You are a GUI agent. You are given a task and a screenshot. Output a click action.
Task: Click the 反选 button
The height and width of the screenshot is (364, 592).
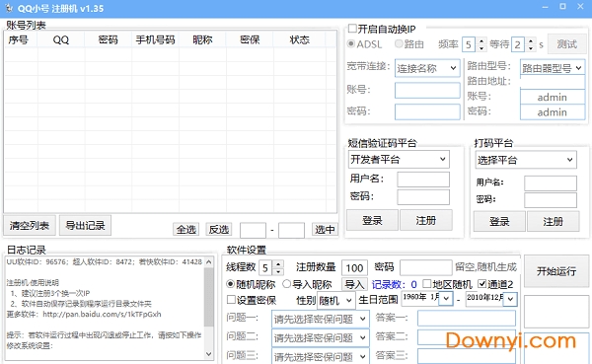tap(219, 229)
